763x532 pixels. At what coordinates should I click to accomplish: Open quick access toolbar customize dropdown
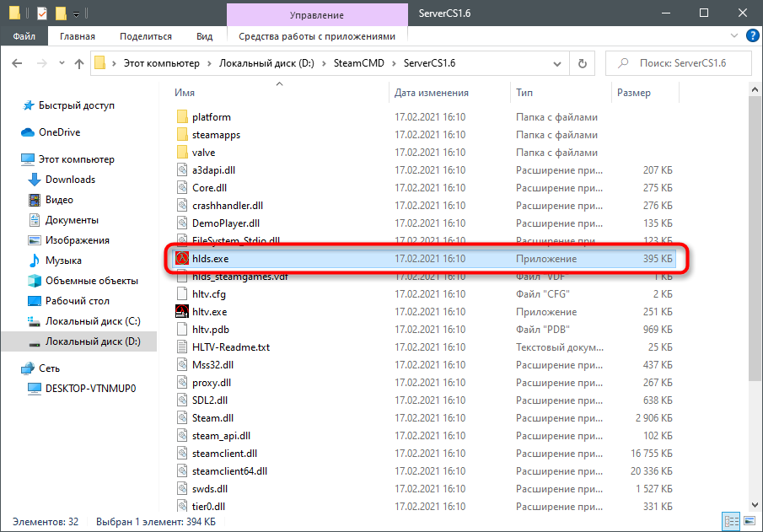[x=76, y=14]
